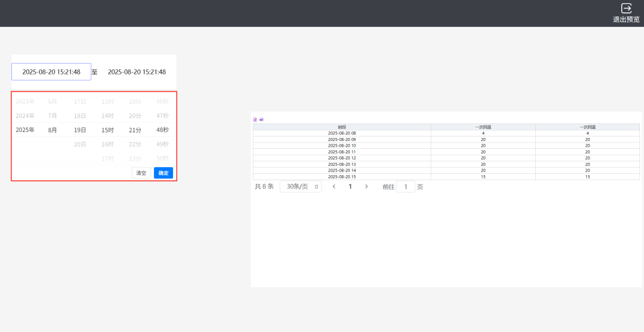
Task: Choose 20日 in the day column
Action: point(80,144)
